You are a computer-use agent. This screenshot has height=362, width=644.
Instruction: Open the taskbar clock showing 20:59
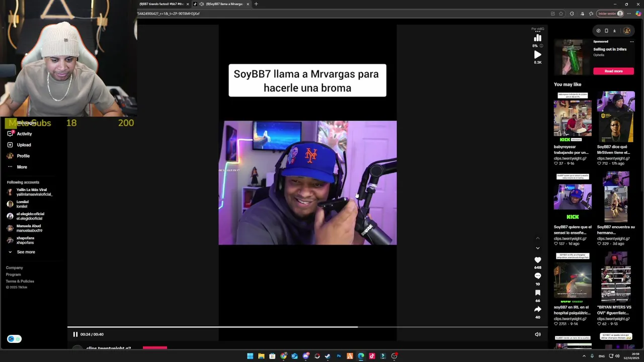click(x=631, y=356)
